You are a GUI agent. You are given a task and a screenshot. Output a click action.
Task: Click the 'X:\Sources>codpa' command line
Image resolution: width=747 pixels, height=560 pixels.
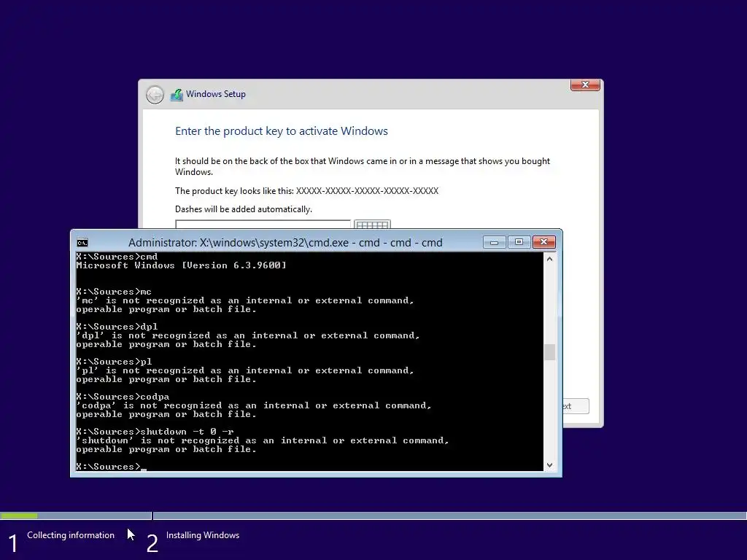tap(123, 396)
